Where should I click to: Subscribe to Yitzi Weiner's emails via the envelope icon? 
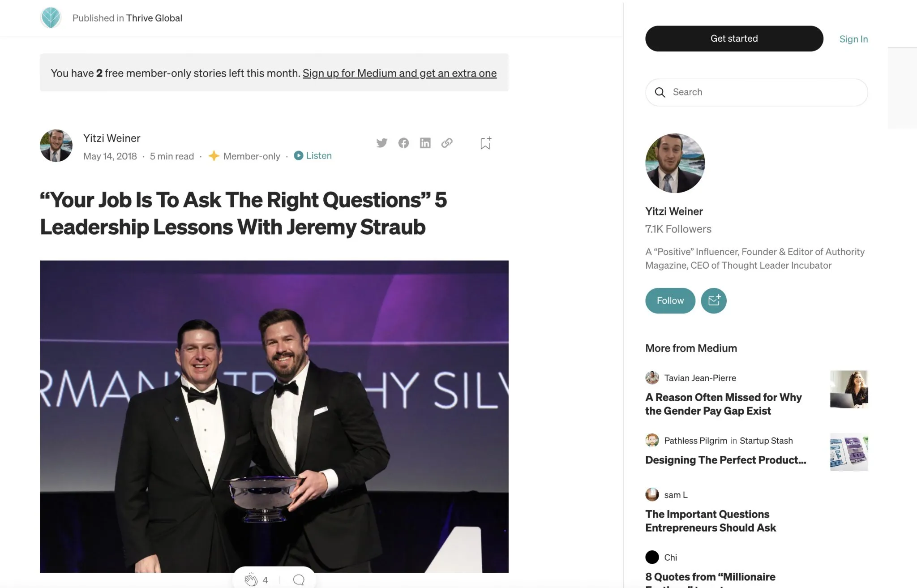pyautogui.click(x=713, y=300)
